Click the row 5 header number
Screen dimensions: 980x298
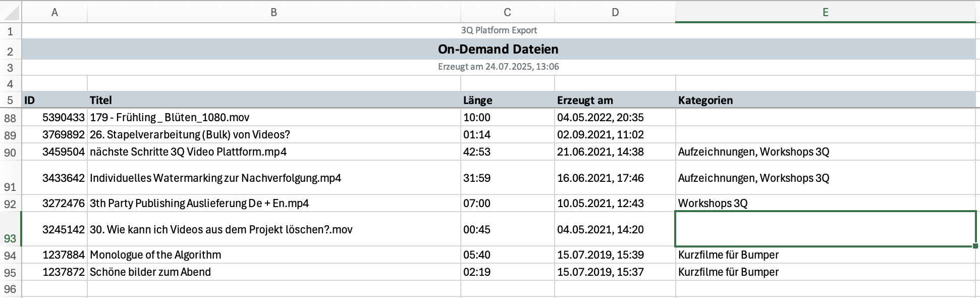(10, 101)
